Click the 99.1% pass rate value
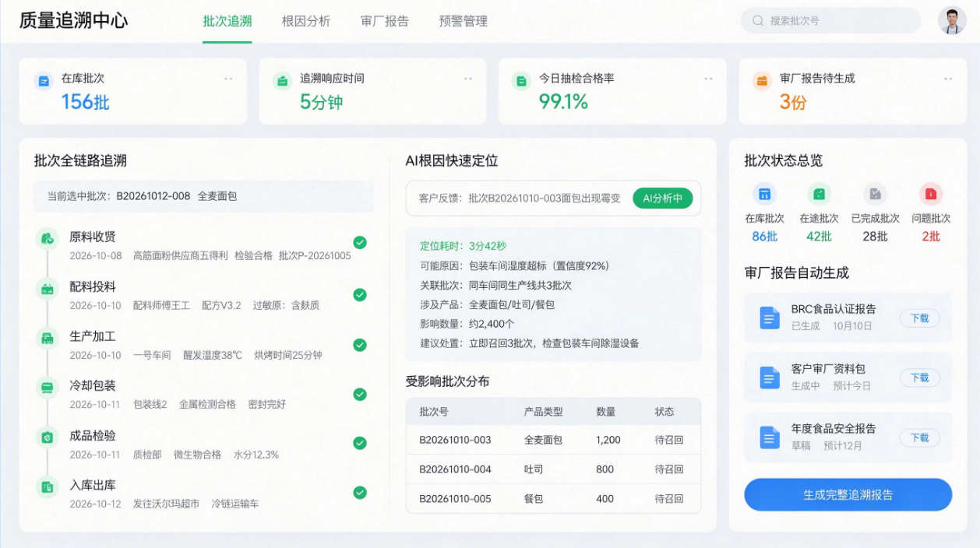The width and height of the screenshot is (980, 548). (563, 102)
